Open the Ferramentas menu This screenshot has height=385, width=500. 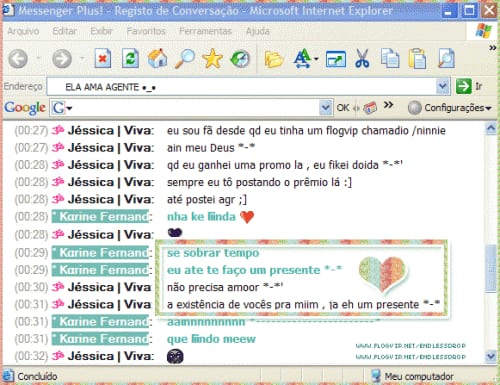(x=205, y=31)
